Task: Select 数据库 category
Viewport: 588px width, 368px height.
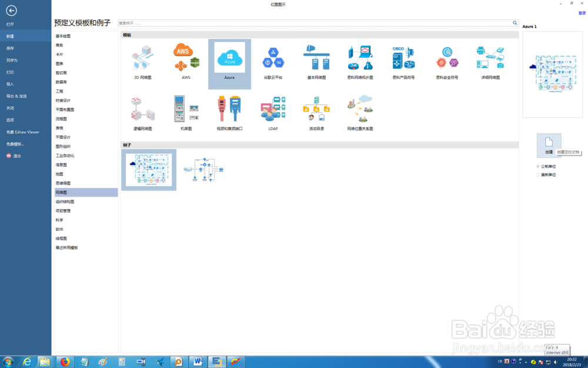Action: coord(61,82)
